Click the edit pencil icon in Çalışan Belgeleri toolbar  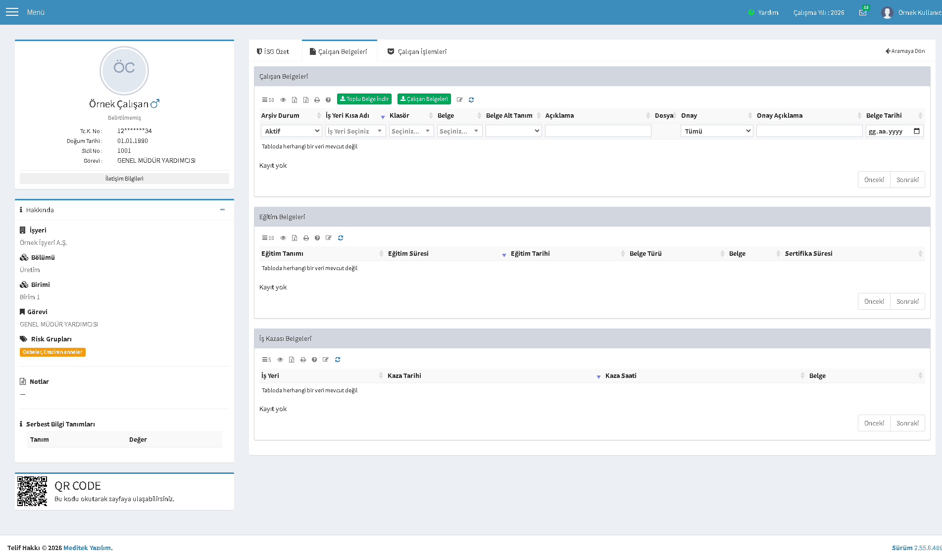coord(460,100)
